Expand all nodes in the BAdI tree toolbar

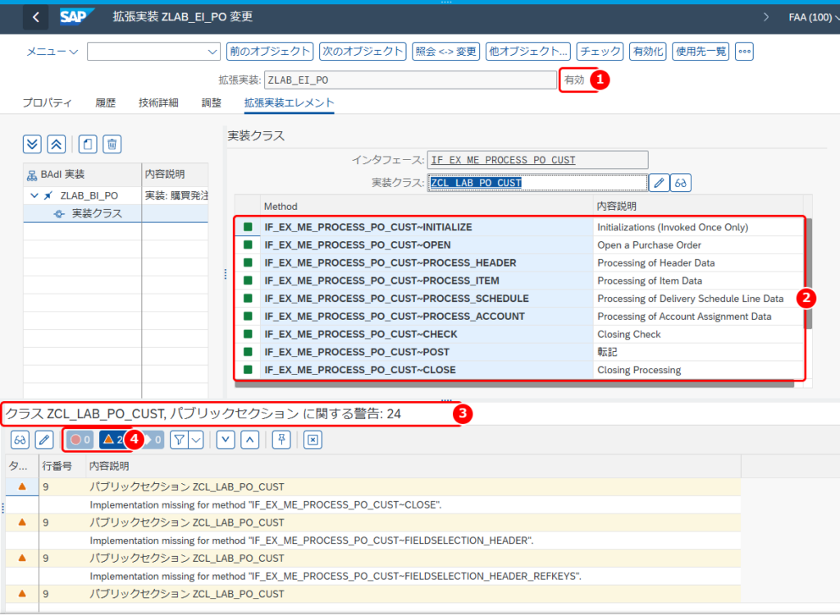[x=32, y=144]
